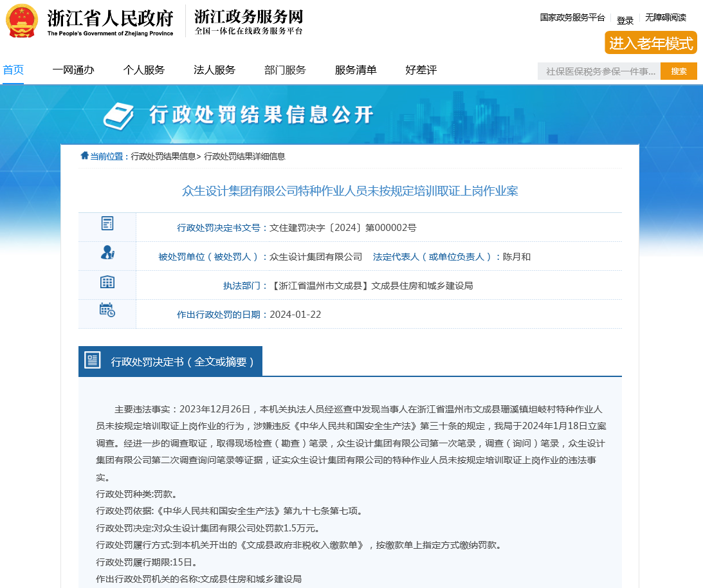Click the building icon beside 执法部门

pos(107,282)
